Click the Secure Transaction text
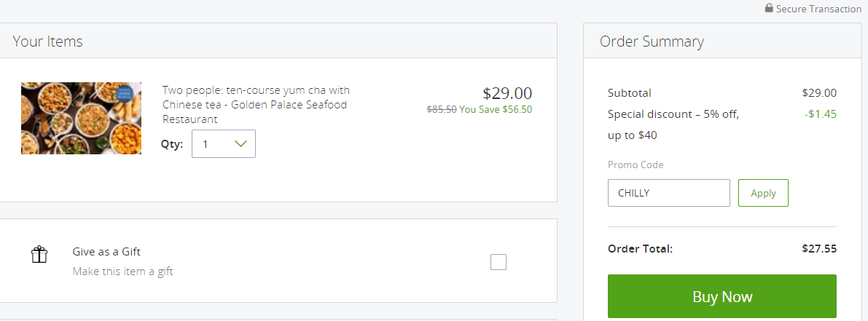This screenshot has width=868, height=321. (818, 9)
